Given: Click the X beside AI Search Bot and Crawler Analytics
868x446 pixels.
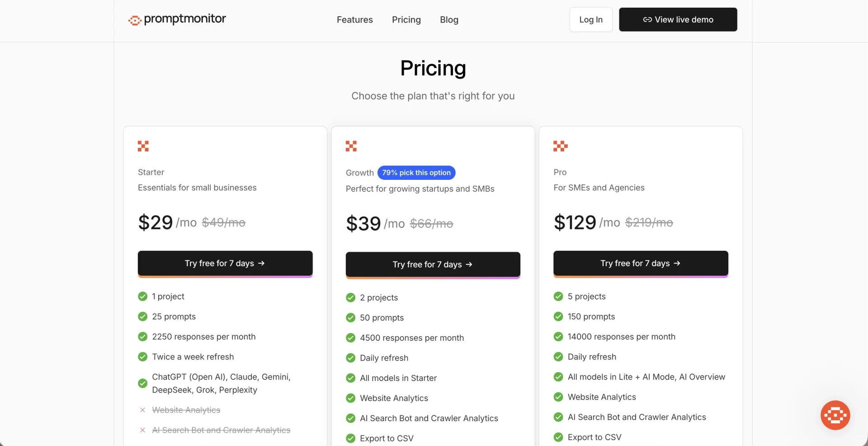Looking at the screenshot, I should click(x=142, y=430).
